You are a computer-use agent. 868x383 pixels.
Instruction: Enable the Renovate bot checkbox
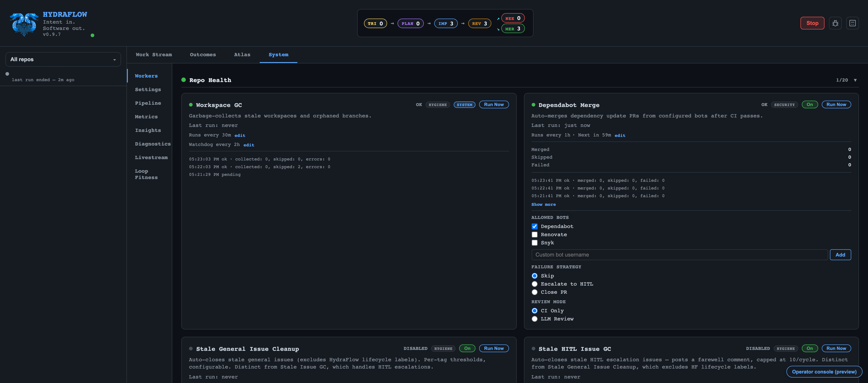(x=534, y=235)
